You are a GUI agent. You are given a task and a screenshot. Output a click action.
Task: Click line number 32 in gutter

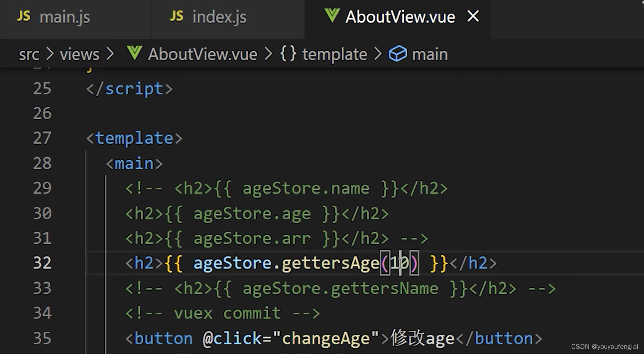coord(42,263)
